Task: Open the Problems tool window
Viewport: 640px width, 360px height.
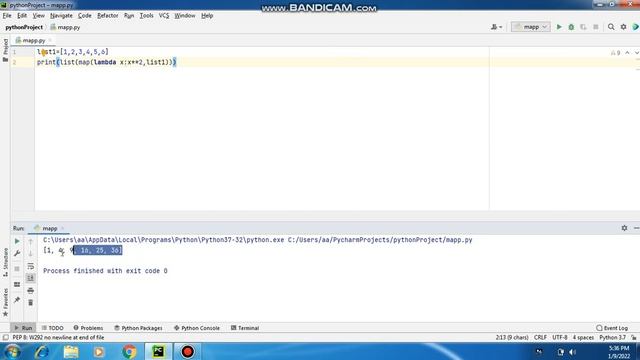Action: click(x=88, y=328)
